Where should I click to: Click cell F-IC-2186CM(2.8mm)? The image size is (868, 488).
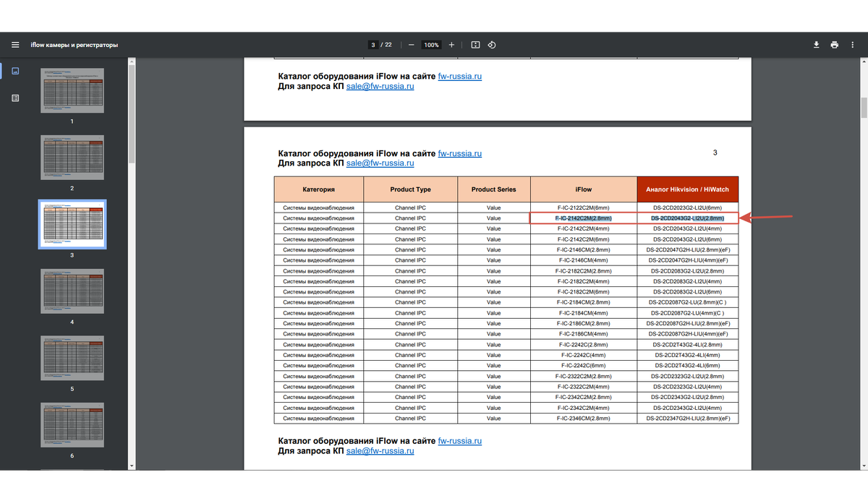[x=584, y=323]
